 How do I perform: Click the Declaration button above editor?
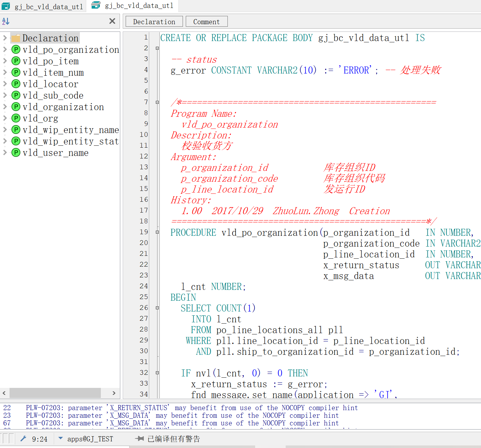(154, 22)
